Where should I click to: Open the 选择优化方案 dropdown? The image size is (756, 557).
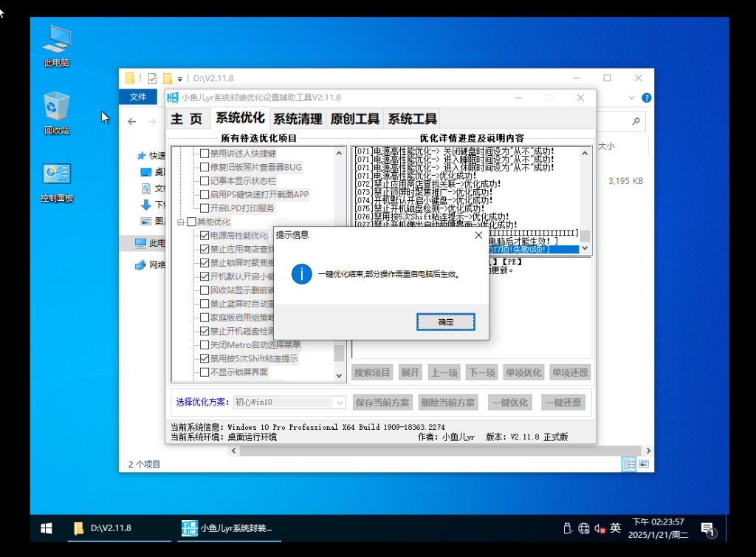click(x=340, y=403)
